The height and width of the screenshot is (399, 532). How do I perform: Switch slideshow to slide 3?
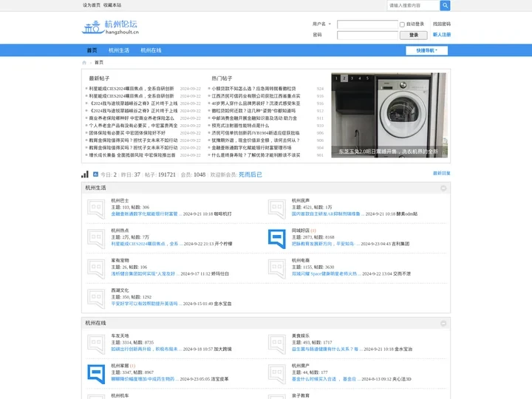352,78
